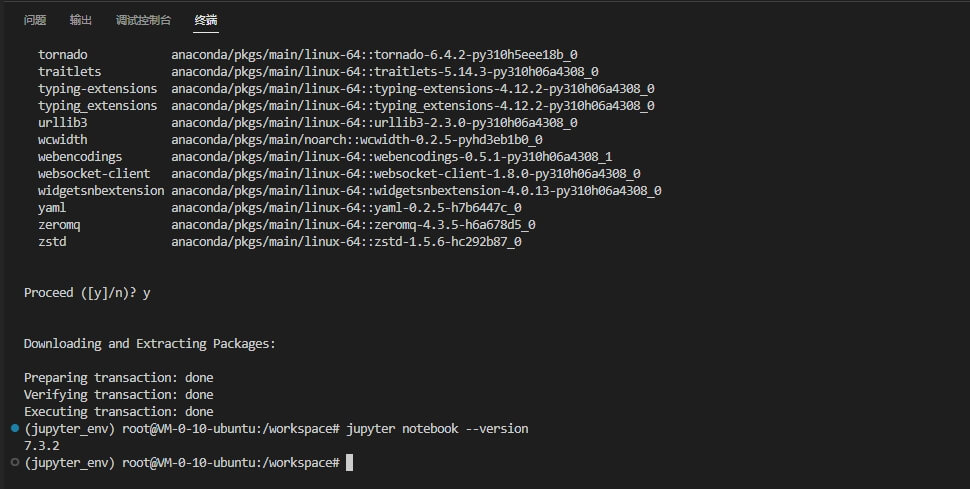Click the widgetsnbextension-4.0.13 package path

[x=416, y=190]
